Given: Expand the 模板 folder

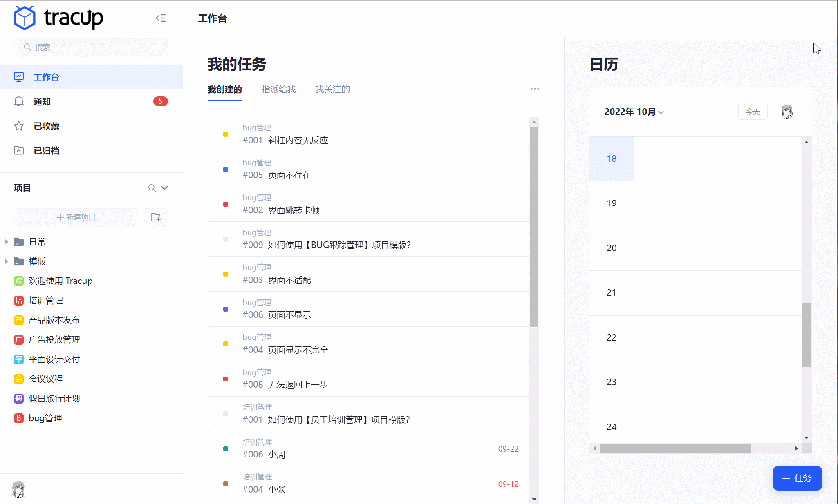Looking at the screenshot, I should (7, 261).
